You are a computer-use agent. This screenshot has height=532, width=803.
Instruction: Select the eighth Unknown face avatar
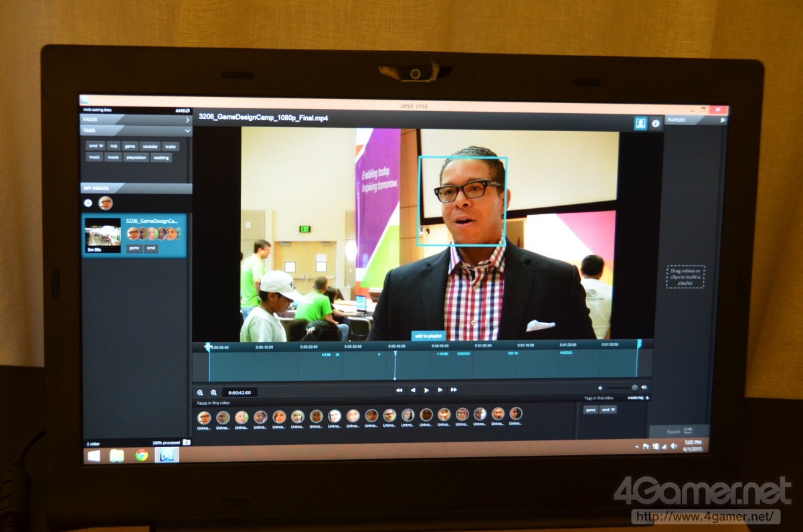(x=335, y=416)
